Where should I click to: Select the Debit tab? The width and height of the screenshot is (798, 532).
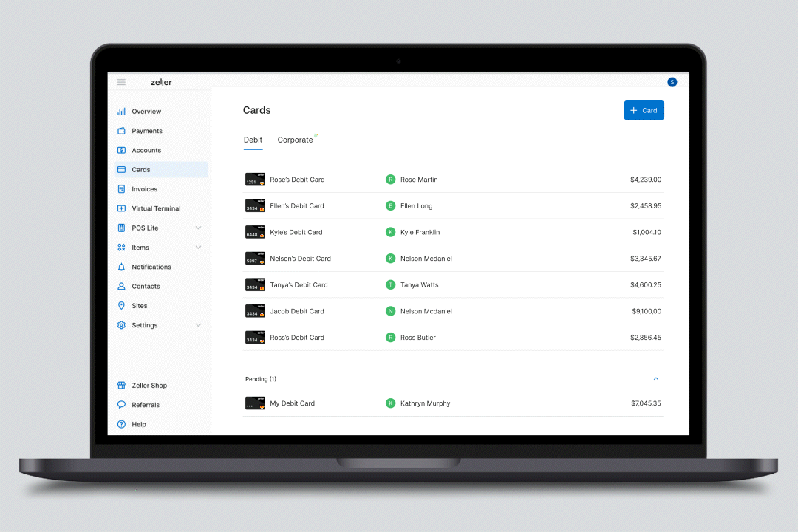pos(253,140)
